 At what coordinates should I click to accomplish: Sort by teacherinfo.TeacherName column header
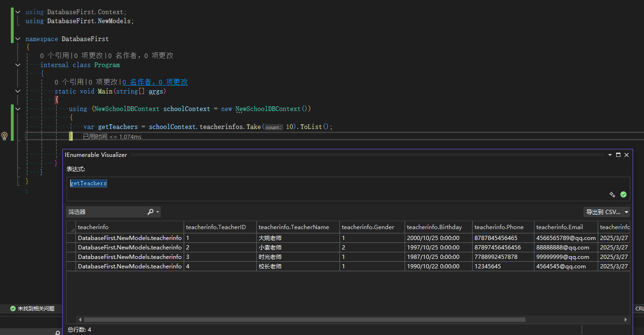click(x=294, y=227)
